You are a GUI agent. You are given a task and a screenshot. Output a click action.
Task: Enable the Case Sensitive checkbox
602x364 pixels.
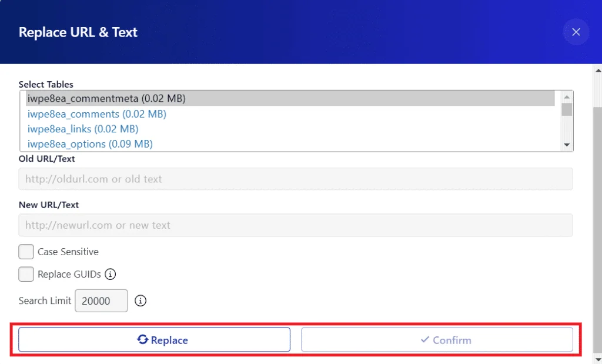coord(26,252)
